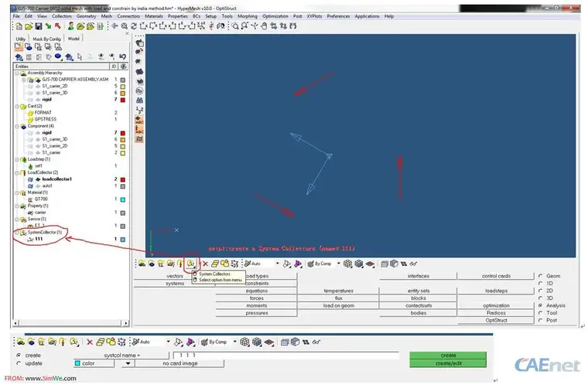
Task: Click the wireframe mesh cube icon in upper toolbar
Action: [347, 264]
